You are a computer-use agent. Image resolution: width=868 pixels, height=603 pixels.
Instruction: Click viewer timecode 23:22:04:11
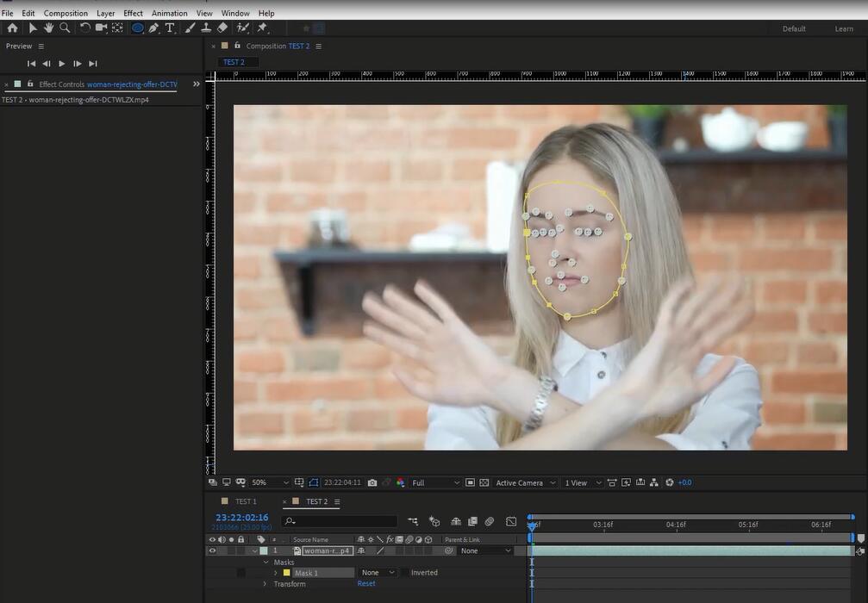pyautogui.click(x=342, y=482)
